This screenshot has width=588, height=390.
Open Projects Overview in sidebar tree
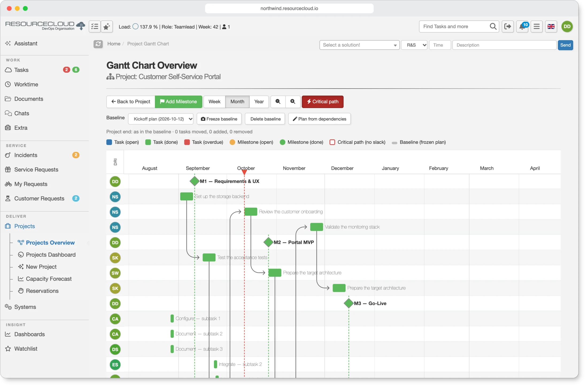50,243
